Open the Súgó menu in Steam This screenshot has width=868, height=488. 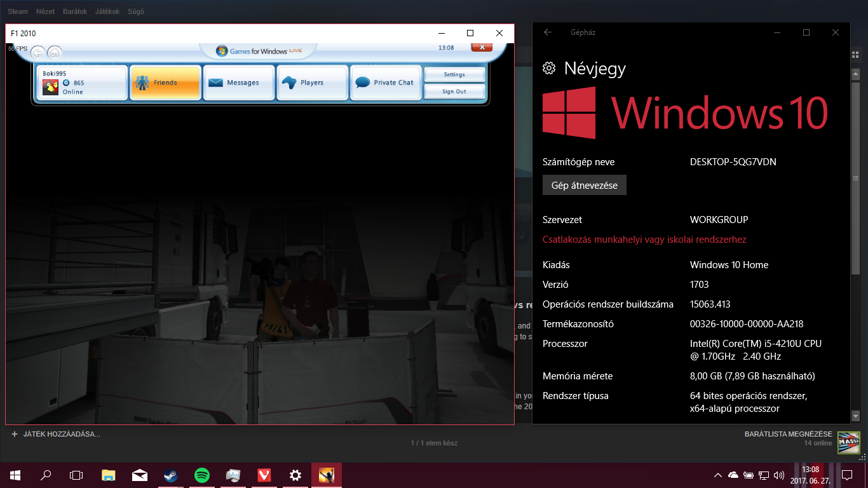tap(135, 11)
